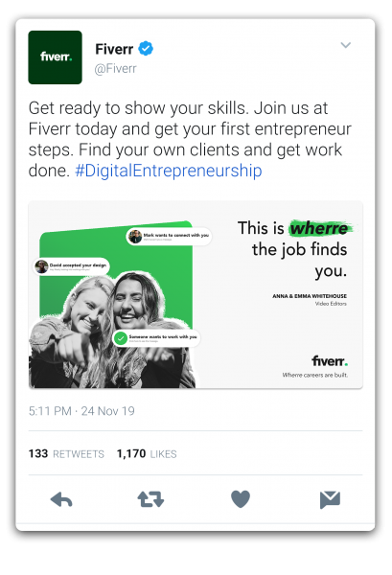Click Mark's avatar in connect notification
Screen dimensions: 392x575
pyautogui.click(x=135, y=236)
